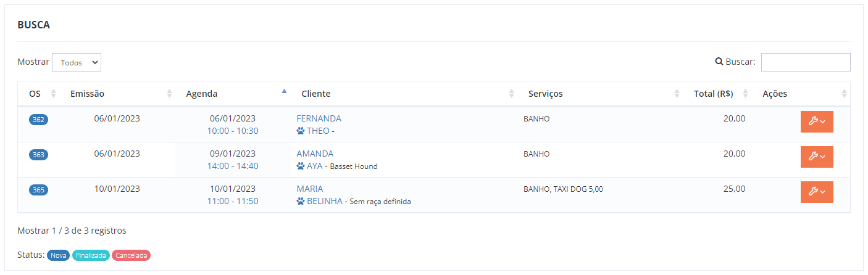Sort by OS column arrows

53,94
